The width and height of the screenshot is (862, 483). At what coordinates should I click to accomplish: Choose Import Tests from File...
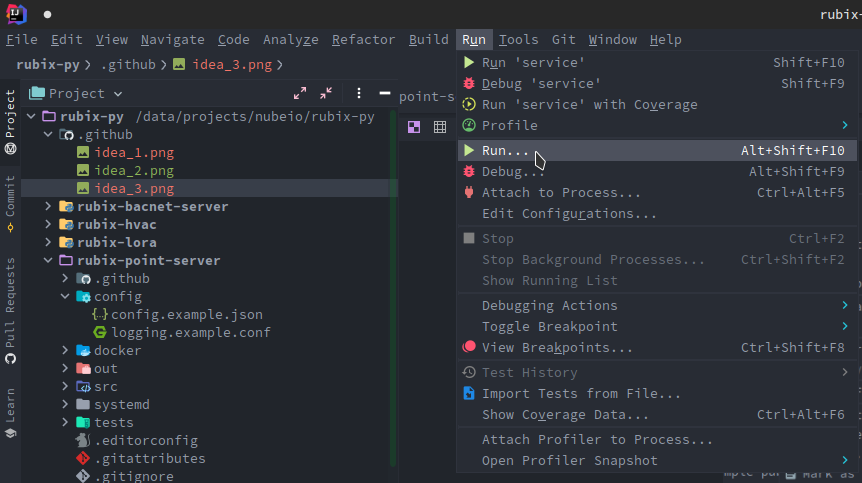tap(657, 393)
